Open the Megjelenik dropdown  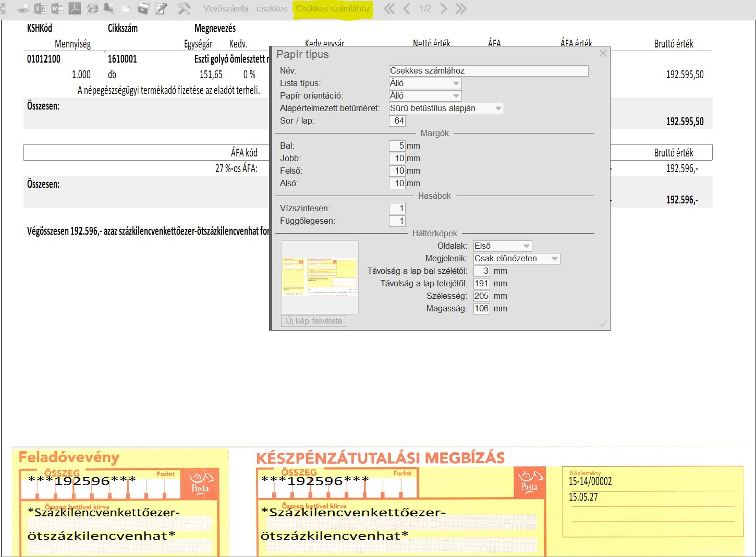click(x=517, y=258)
